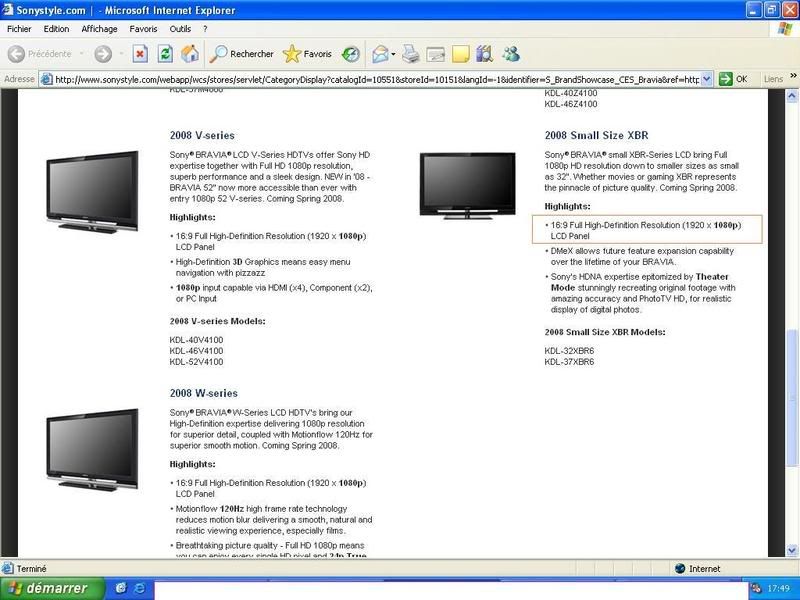
Task: Click the scrollbar up arrow
Action: (x=792, y=95)
